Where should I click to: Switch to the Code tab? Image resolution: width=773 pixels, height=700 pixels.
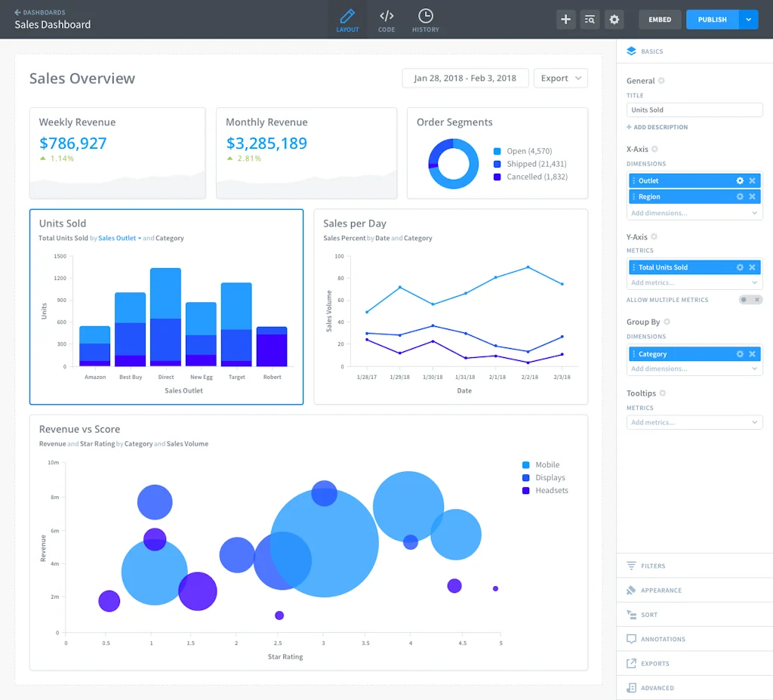[386, 20]
